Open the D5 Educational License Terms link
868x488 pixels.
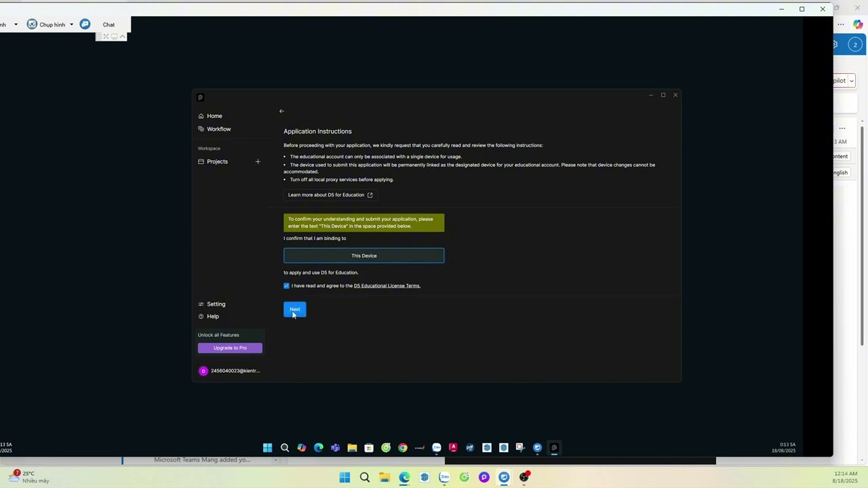point(387,286)
